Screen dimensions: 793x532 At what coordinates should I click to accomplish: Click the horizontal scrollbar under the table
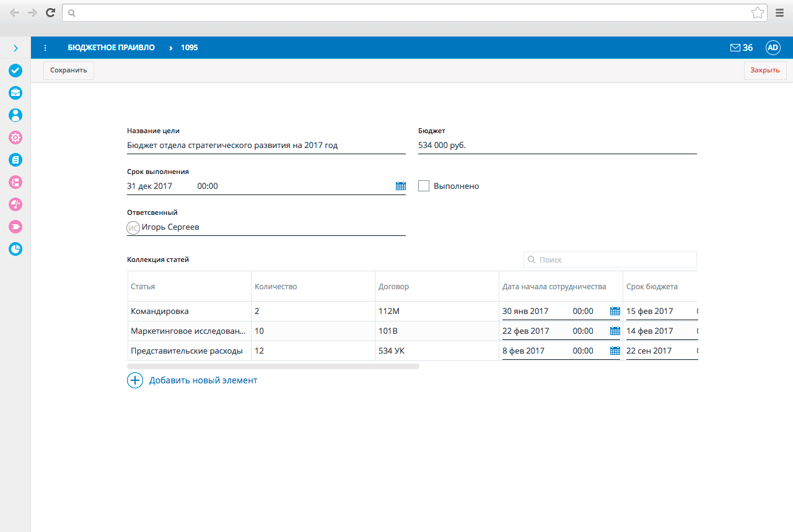pyautogui.click(x=273, y=367)
